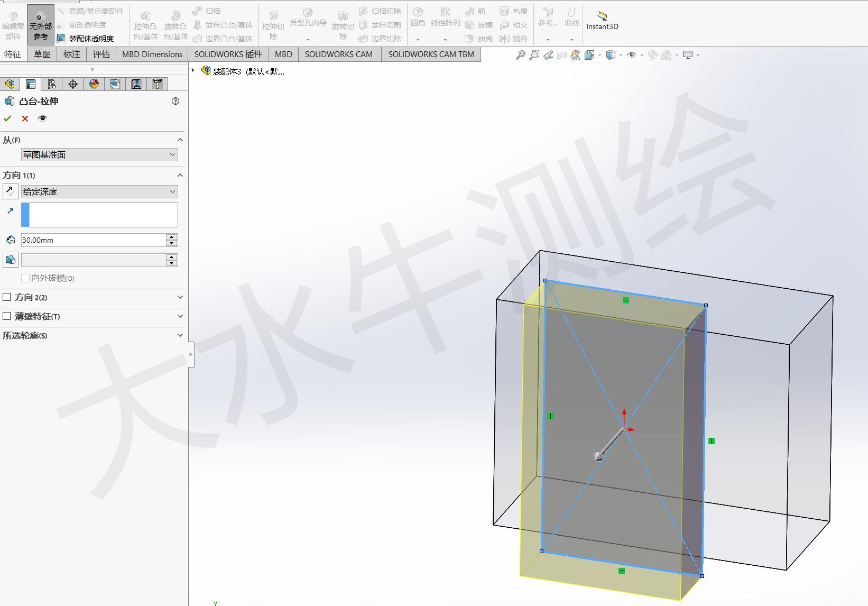This screenshot has width=868, height=606.
Task: Enable the 薄壁特征 checkbox
Action: click(x=7, y=316)
